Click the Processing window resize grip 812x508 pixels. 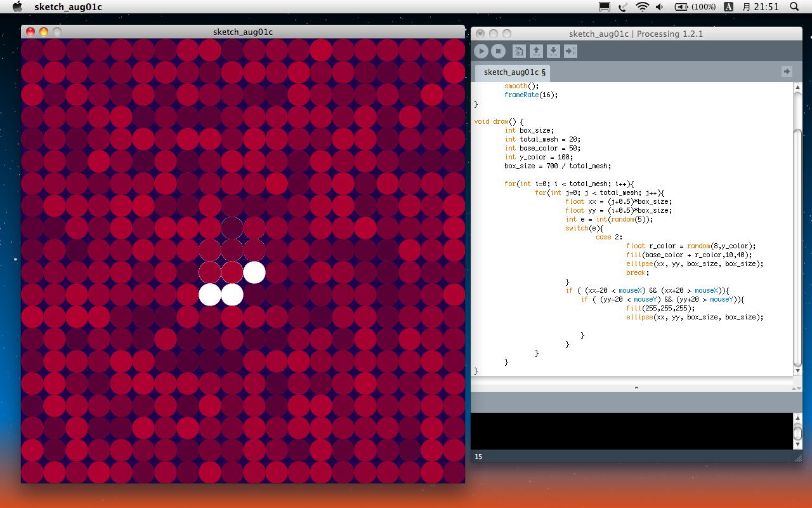pos(797,457)
